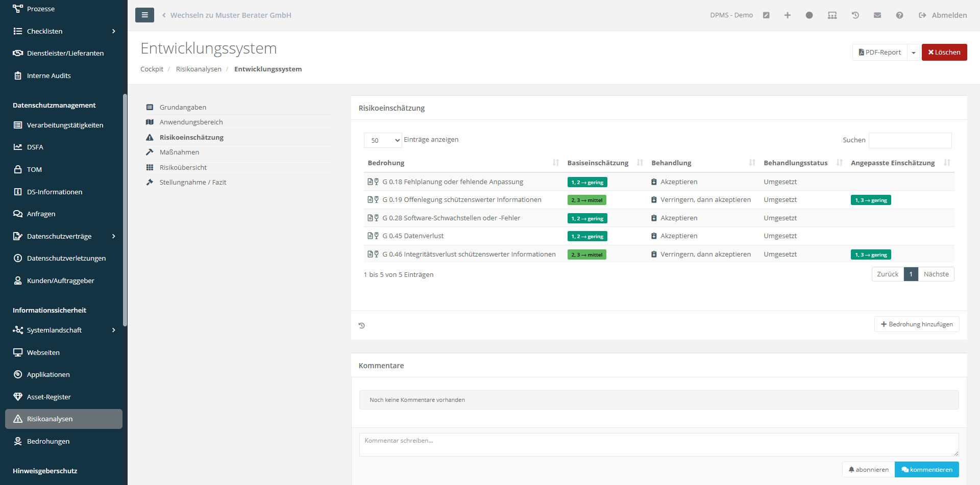Screen dimensions: 980x485
Task: Expand the Systemlandschaft sidebar submenu
Action: click(x=113, y=330)
